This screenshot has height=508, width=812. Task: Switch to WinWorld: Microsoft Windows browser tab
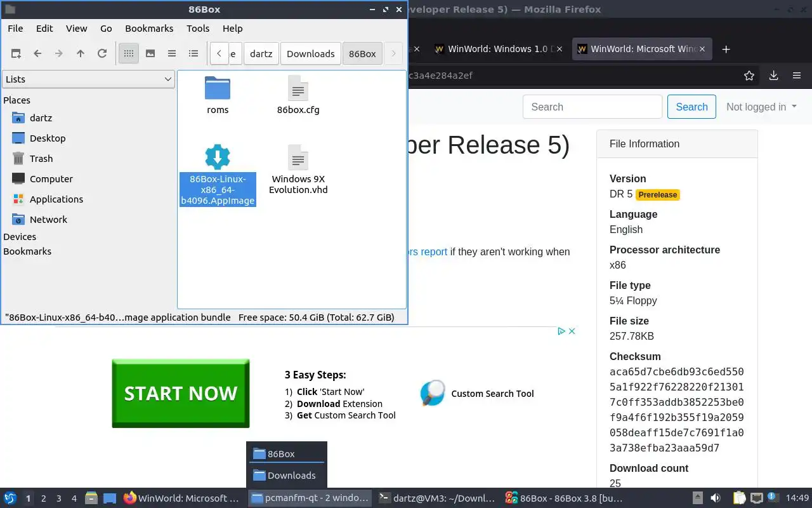(x=641, y=49)
